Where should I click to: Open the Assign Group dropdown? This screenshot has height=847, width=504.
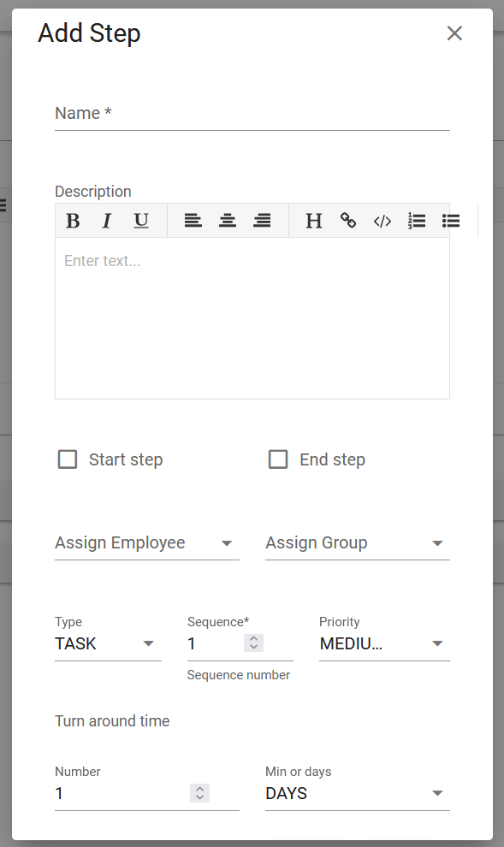click(437, 542)
